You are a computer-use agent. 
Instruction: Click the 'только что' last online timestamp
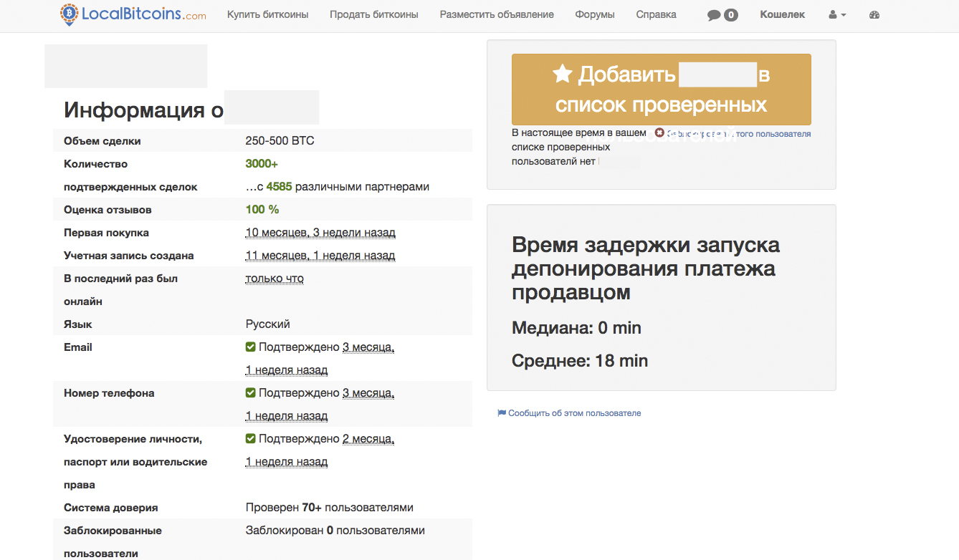pyautogui.click(x=275, y=279)
